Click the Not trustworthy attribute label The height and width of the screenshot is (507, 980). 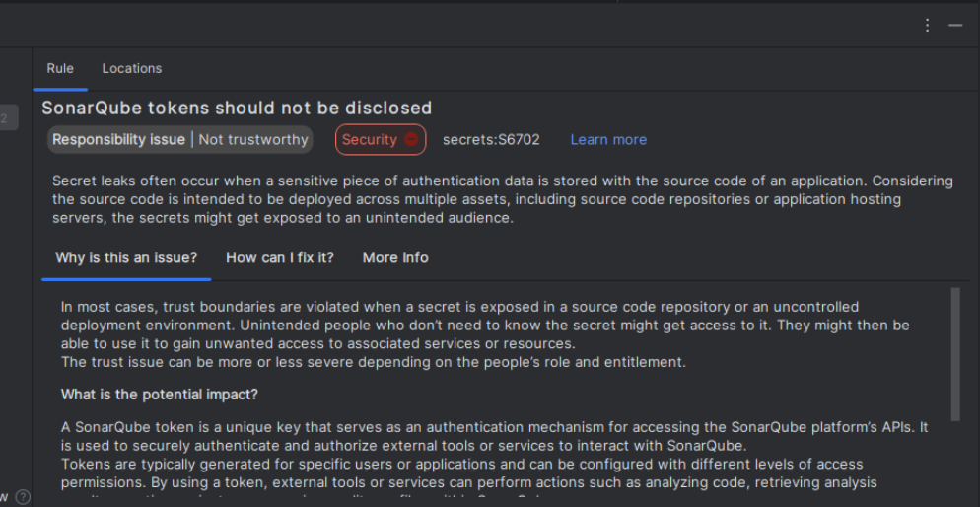pyautogui.click(x=253, y=139)
